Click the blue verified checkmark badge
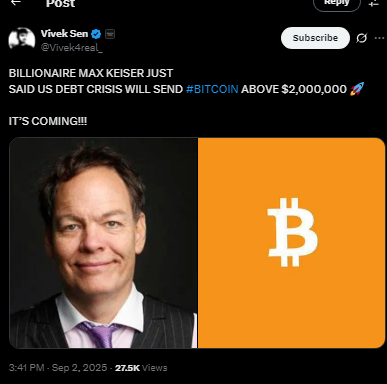The width and height of the screenshot is (387, 384). tap(96, 34)
